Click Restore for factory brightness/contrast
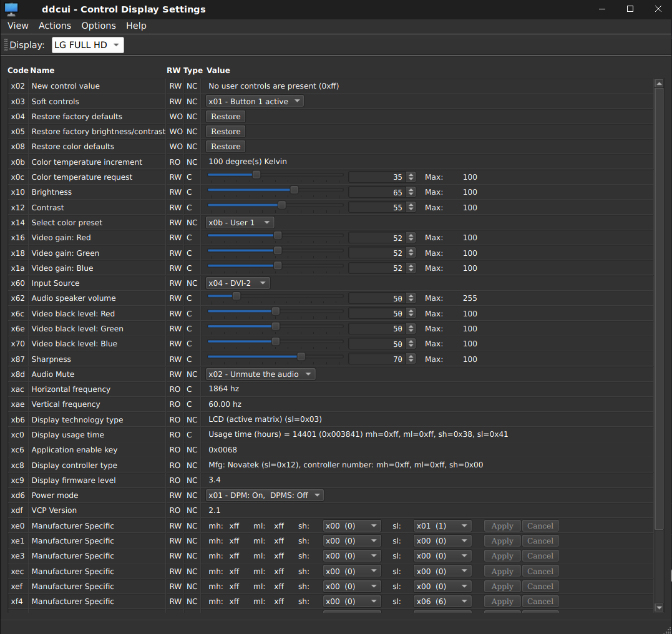The image size is (672, 634). 225,132
